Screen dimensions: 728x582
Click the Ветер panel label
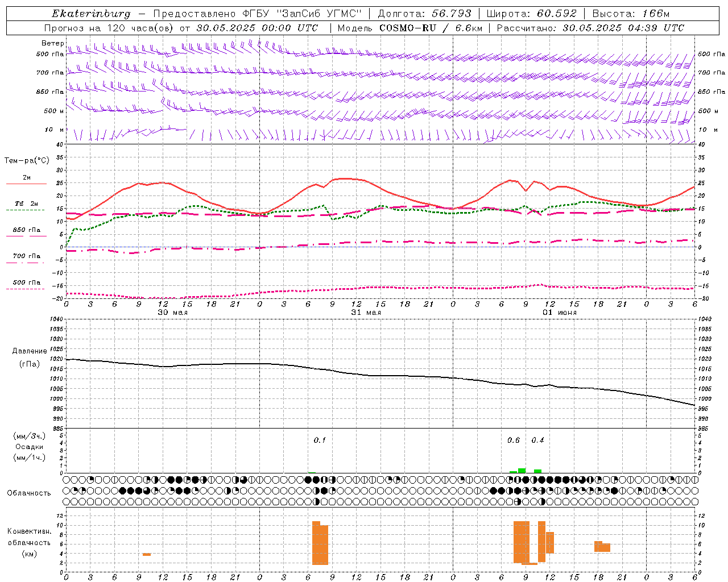click(x=52, y=43)
